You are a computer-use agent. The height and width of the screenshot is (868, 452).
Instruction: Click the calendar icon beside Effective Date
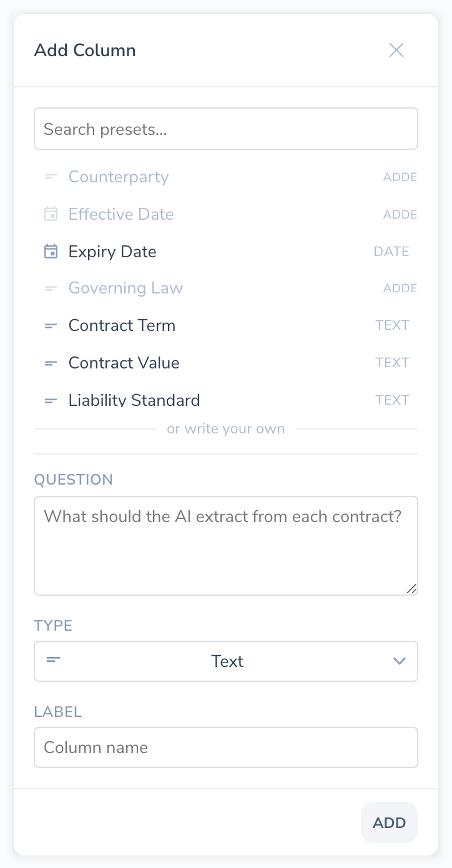point(51,214)
